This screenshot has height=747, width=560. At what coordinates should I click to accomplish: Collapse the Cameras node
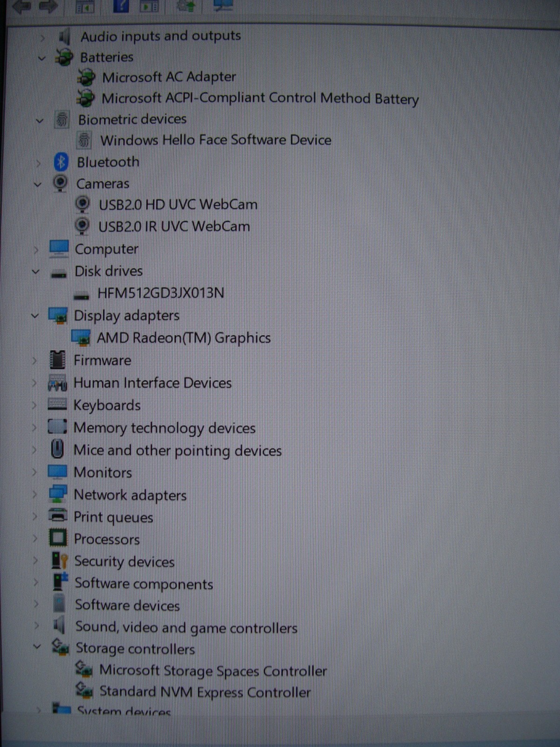(38, 184)
